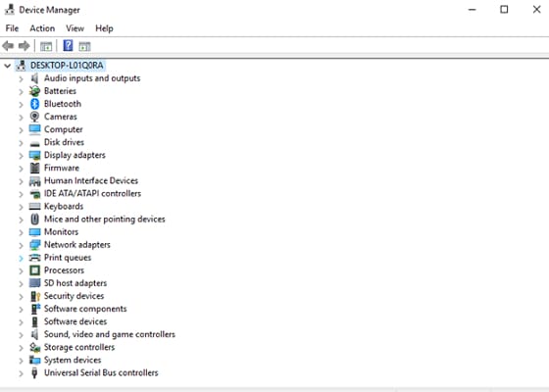Click the computer icon beside DESKTOP-L01Q0RA
Screen dimensions: 549x392
click(x=21, y=65)
